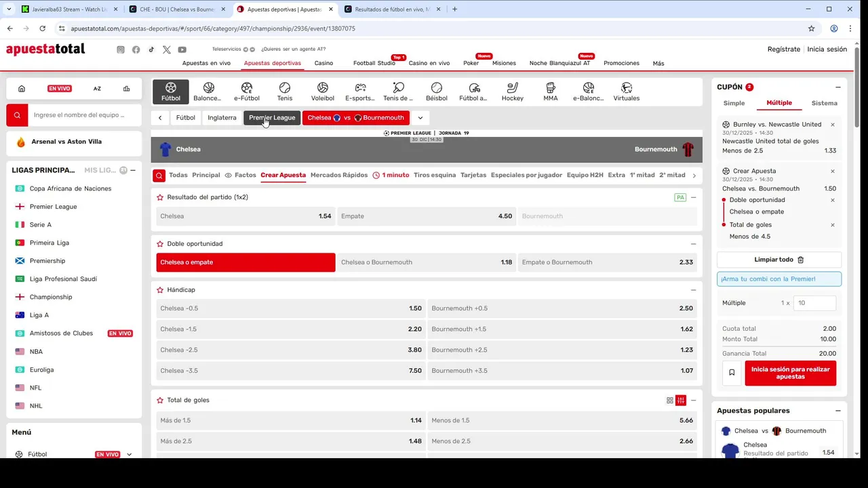Toggle the A-Z sorting in sidebar

click(x=97, y=89)
